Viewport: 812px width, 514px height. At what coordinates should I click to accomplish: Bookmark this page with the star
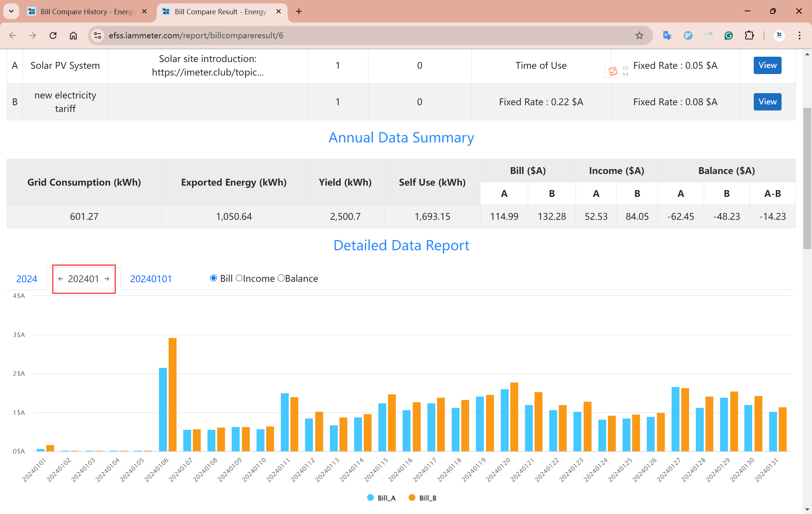point(639,35)
